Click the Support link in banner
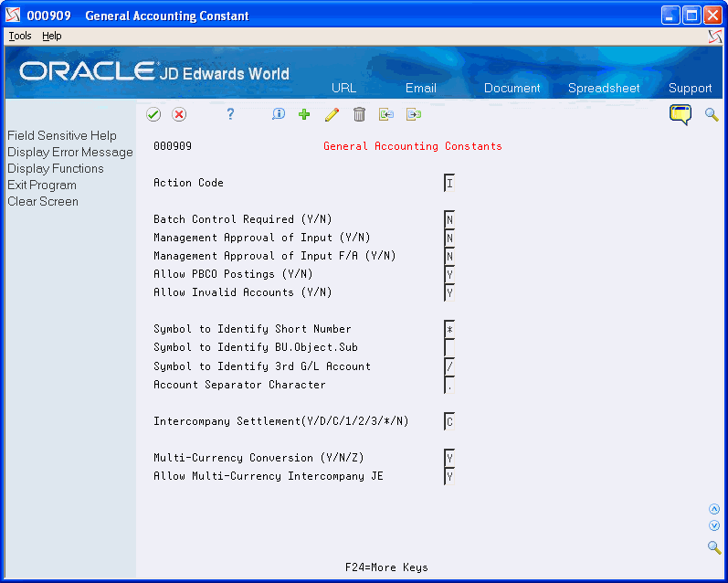The image size is (728, 583). click(690, 88)
